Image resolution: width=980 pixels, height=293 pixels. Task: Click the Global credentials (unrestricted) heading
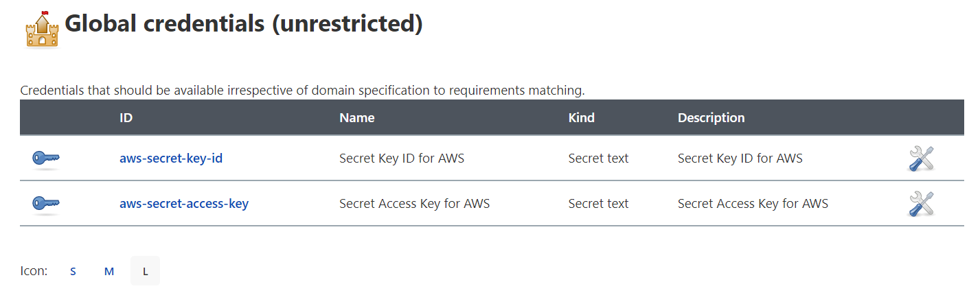243,24
